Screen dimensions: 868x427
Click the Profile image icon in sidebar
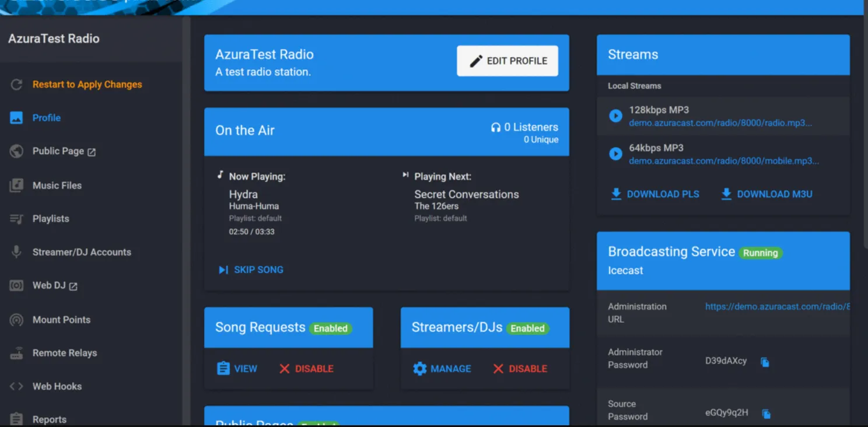[x=16, y=118]
